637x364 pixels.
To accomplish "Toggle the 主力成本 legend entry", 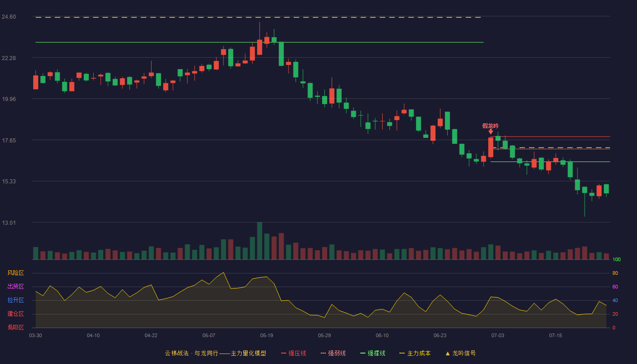I will pyautogui.click(x=415, y=353).
